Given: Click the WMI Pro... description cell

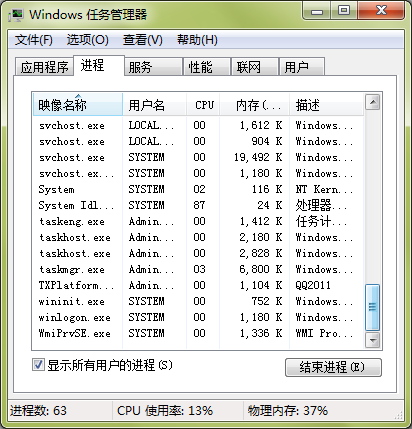Looking at the screenshot, I should pos(324,333).
